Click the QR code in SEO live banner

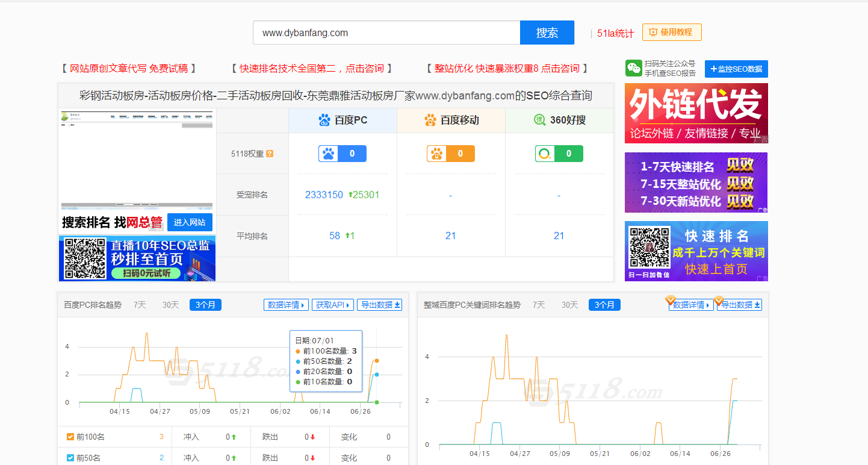point(85,258)
